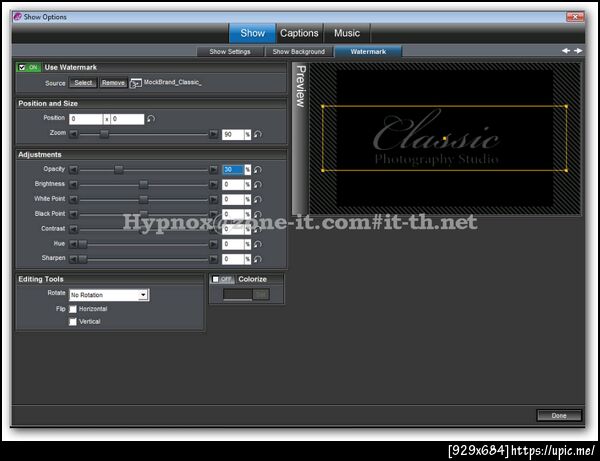The height and width of the screenshot is (461, 600).
Task: Click the Colorize Set button
Action: point(261,294)
